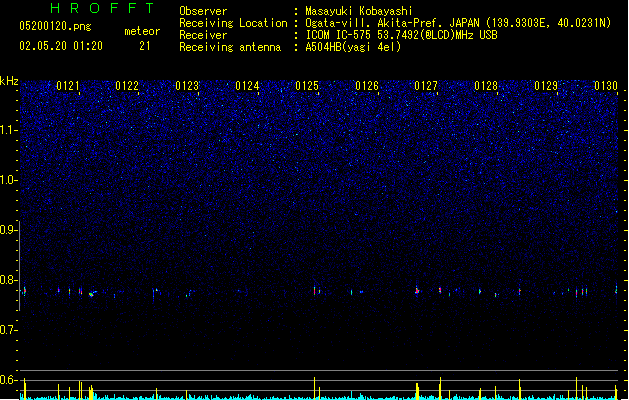This screenshot has width=629, height=400.
Task: Click the 0130 time marker
Action: [x=606, y=86]
